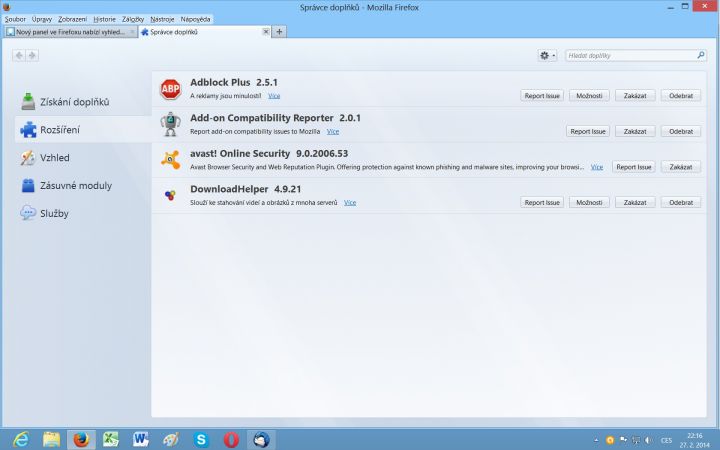720x450 pixels.
Task: Click Zakázat for avast! Online Security
Action: point(681,167)
